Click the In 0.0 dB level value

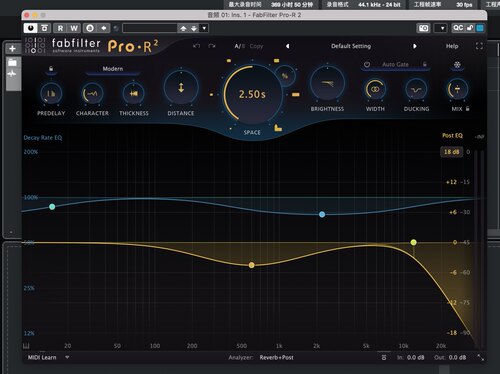[x=415, y=357]
